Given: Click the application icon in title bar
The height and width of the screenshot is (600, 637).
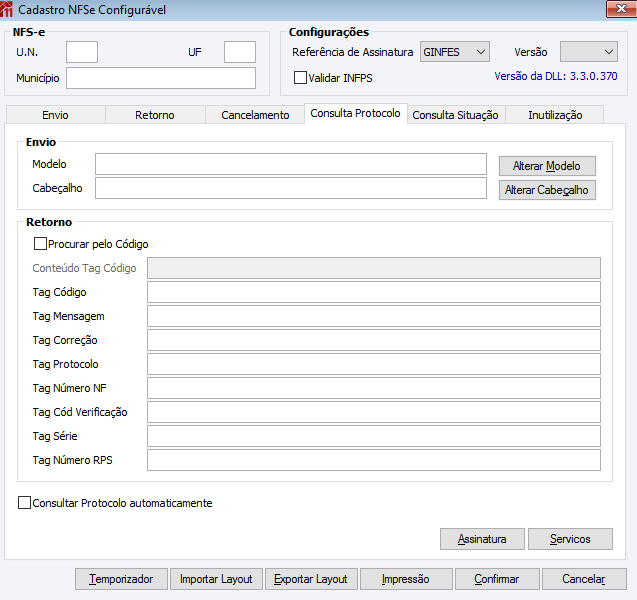Looking at the screenshot, I should click(6, 9).
